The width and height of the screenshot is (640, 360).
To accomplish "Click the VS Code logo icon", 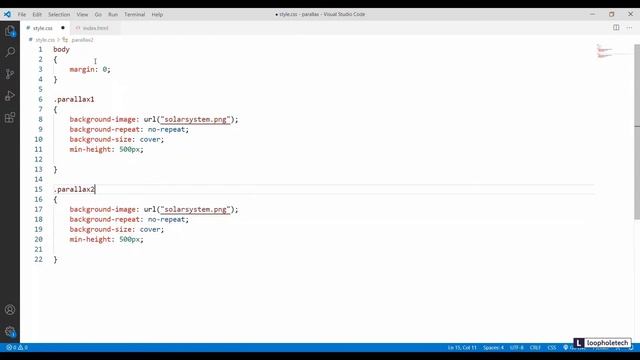I will 7,14.
